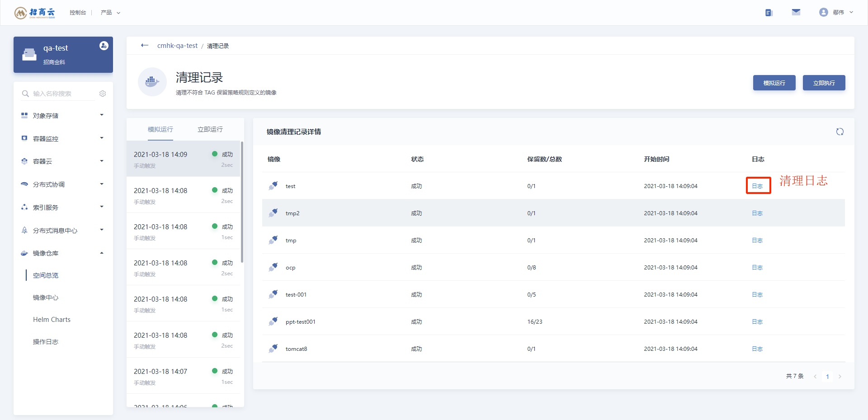Click the docker icon beside 清理记录 title
Viewport: 868px width, 420px height.
pyautogui.click(x=152, y=82)
